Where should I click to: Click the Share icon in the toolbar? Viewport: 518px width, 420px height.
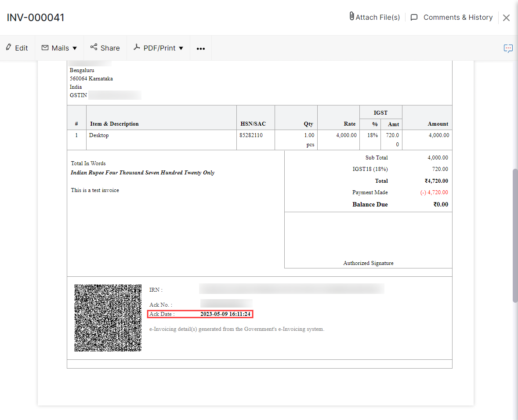[x=94, y=47]
